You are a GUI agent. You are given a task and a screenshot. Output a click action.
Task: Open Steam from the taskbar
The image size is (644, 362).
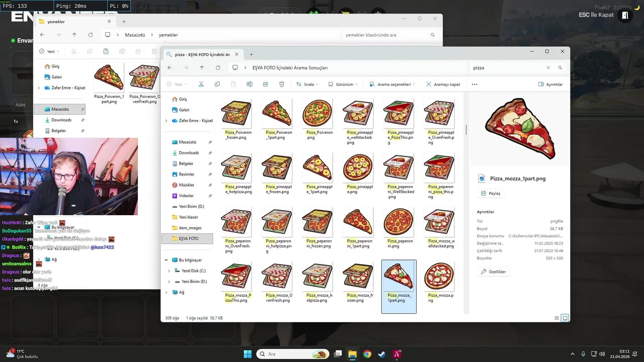tap(382, 354)
